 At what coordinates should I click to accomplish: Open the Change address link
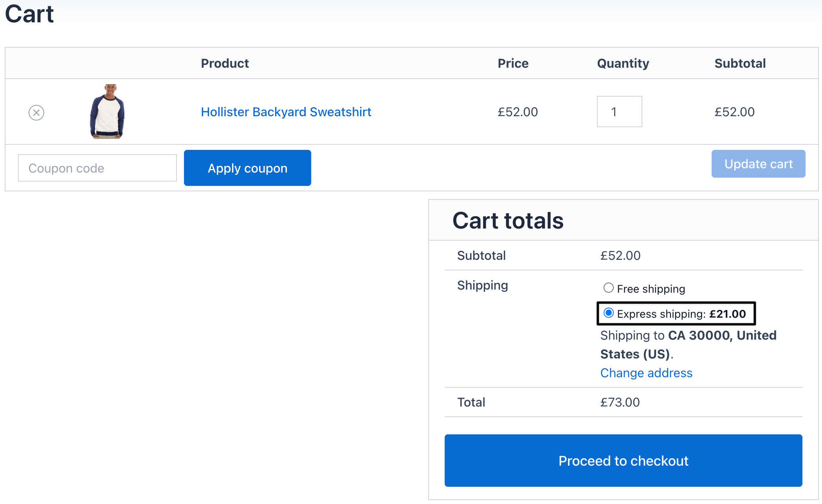pos(646,373)
